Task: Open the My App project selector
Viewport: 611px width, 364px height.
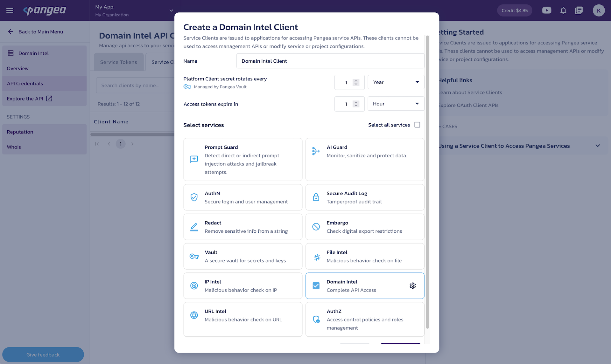Action: tap(135, 10)
